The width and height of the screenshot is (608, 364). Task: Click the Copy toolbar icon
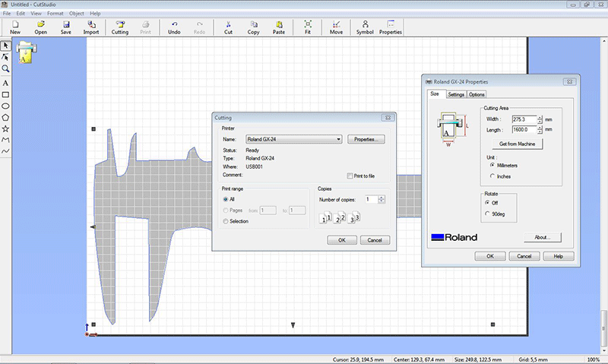(254, 27)
